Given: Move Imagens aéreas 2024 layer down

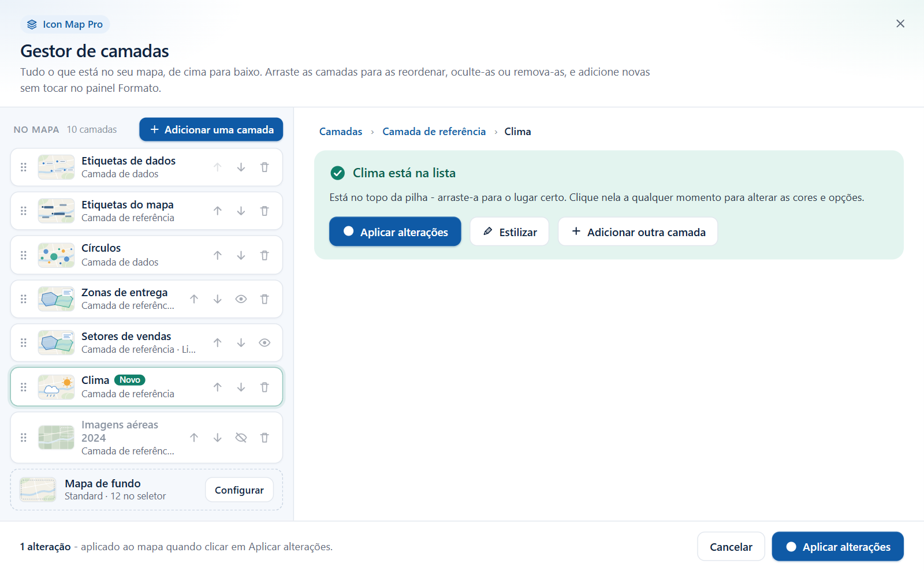Looking at the screenshot, I should point(217,438).
